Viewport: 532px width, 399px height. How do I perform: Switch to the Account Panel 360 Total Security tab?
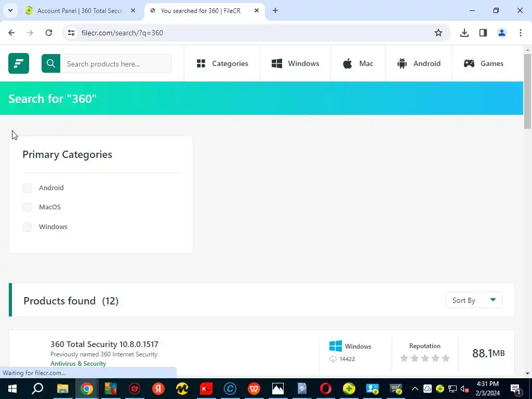coord(79,11)
